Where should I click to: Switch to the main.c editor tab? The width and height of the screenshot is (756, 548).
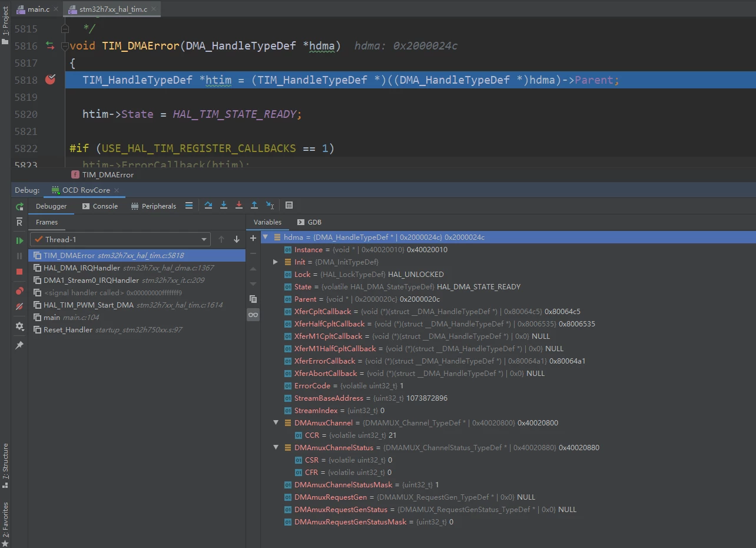pyautogui.click(x=33, y=9)
